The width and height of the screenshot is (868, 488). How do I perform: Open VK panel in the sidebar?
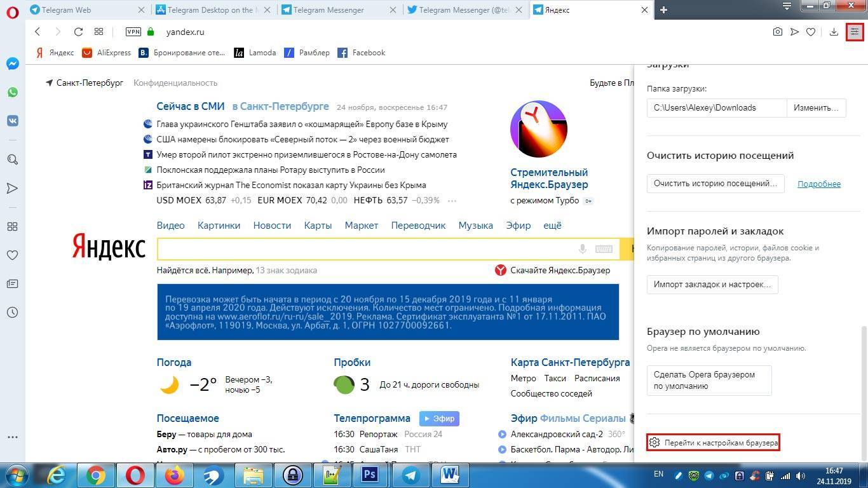point(12,121)
